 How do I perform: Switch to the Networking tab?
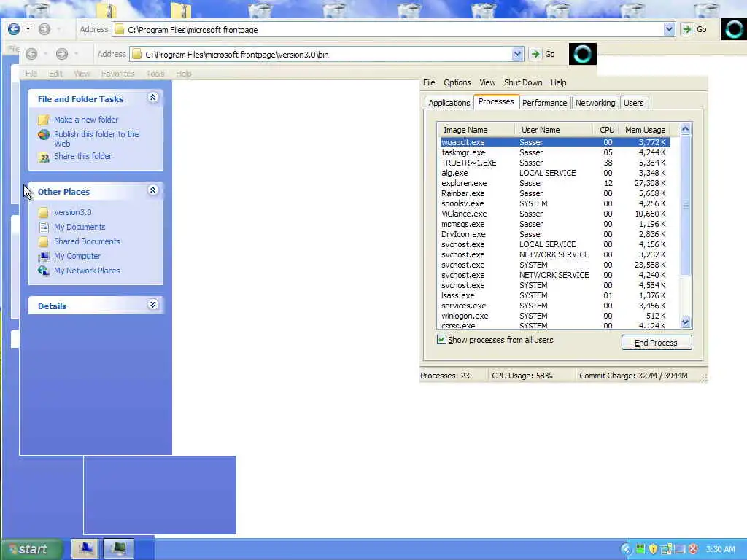pos(595,103)
